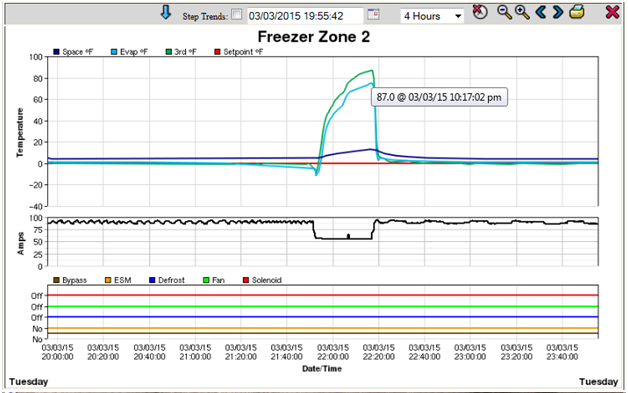The image size is (628, 393).
Task: Click the Space °F legend swatch
Action: coord(56,52)
